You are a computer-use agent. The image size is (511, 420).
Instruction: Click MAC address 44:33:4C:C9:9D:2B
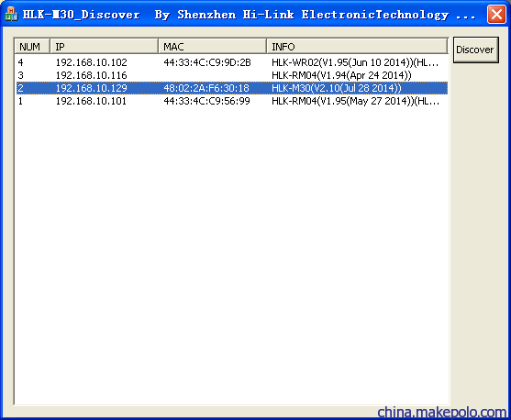pyautogui.click(x=207, y=62)
